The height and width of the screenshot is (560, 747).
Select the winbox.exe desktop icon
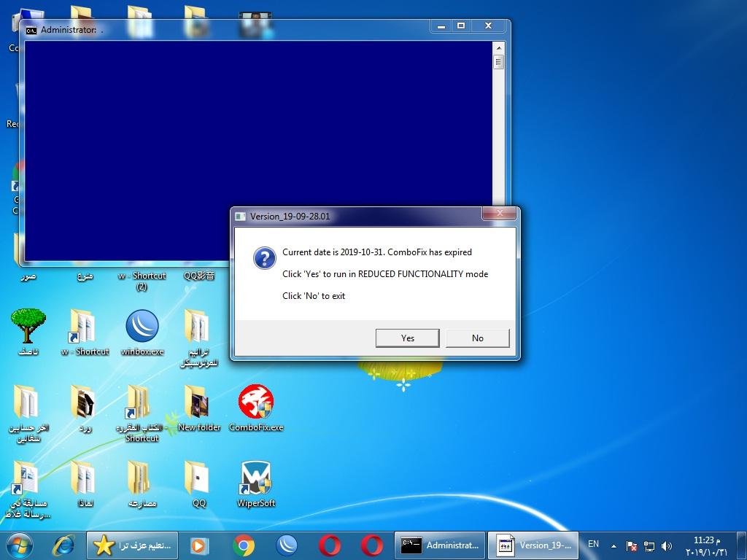pos(142,332)
